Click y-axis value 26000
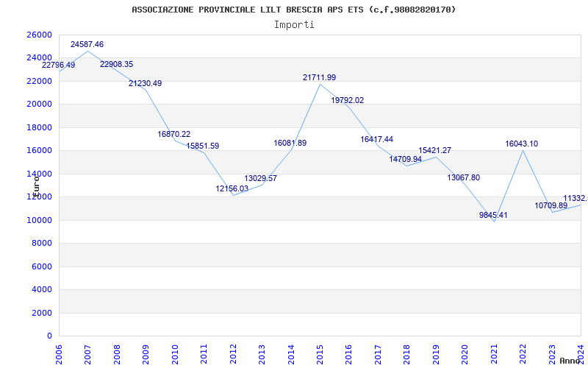This screenshot has height=368, width=588. [x=39, y=35]
